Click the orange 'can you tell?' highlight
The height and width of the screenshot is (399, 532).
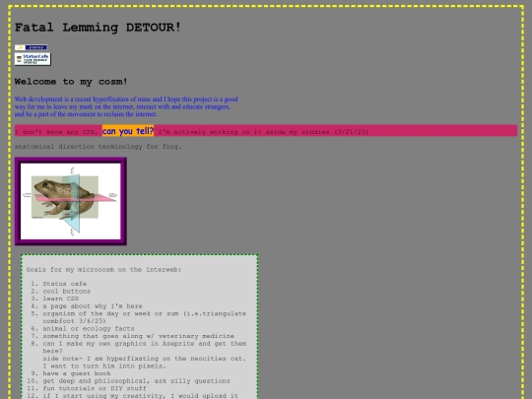pyautogui.click(x=128, y=131)
